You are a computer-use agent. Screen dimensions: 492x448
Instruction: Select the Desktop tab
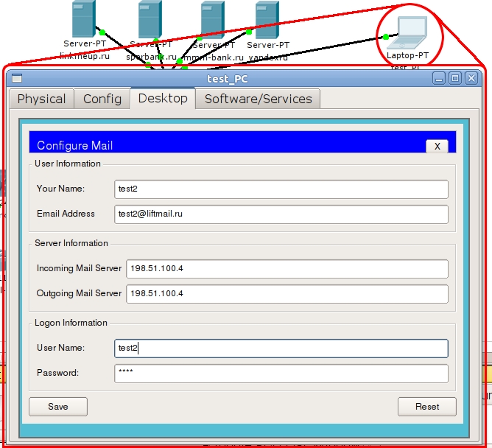163,98
